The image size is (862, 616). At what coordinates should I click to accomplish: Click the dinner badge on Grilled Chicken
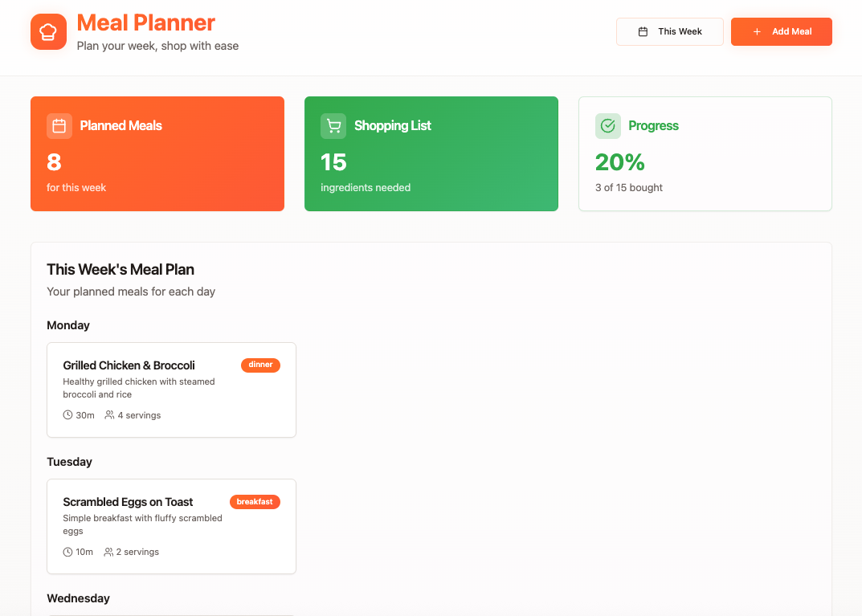coord(260,365)
